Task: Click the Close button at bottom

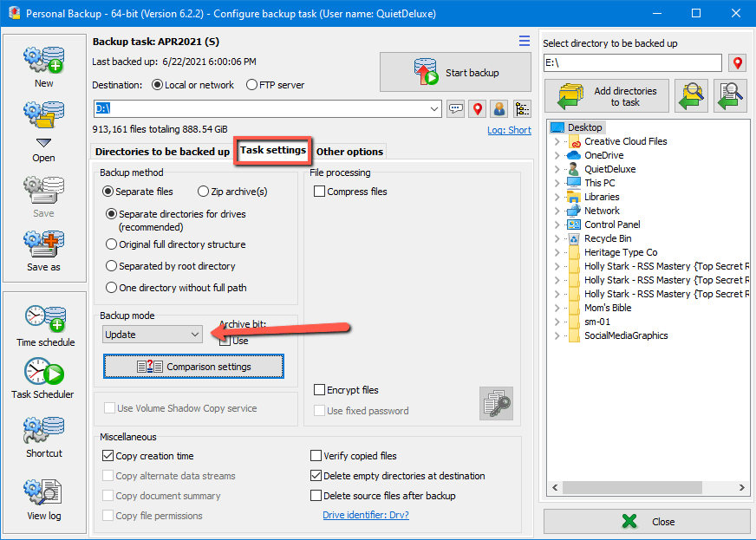Action: click(x=647, y=521)
